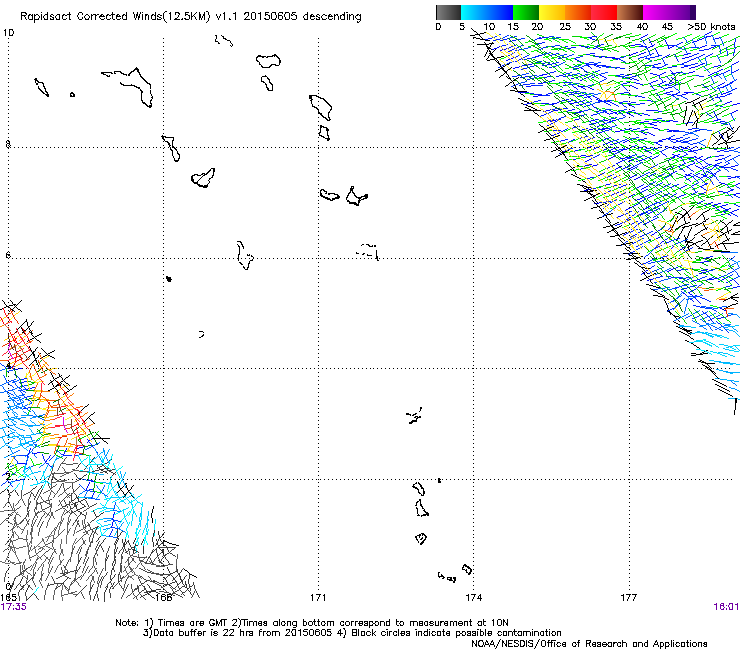Click the red 30-35 knots color band
Viewport: 740px width, 650px height.
coord(604,12)
